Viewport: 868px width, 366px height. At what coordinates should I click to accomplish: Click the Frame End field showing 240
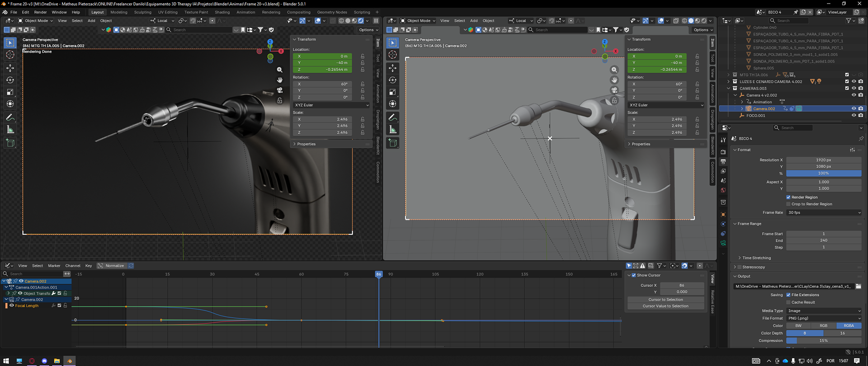[x=823, y=240]
